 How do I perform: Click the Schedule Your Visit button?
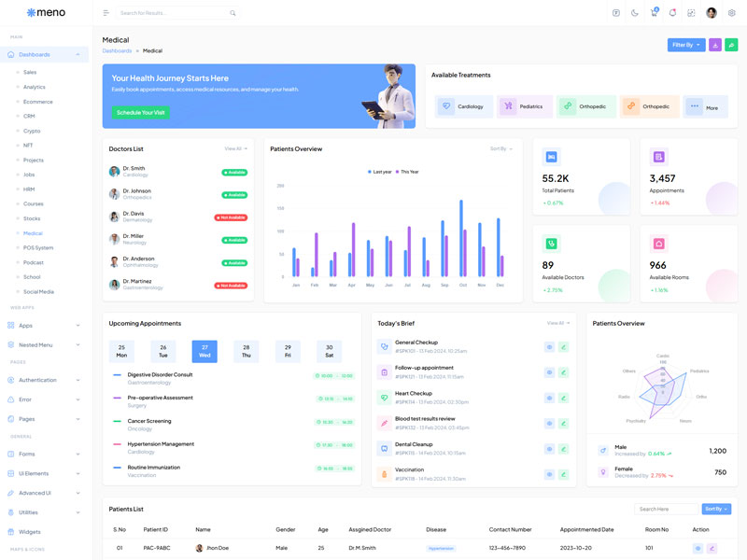(x=140, y=112)
